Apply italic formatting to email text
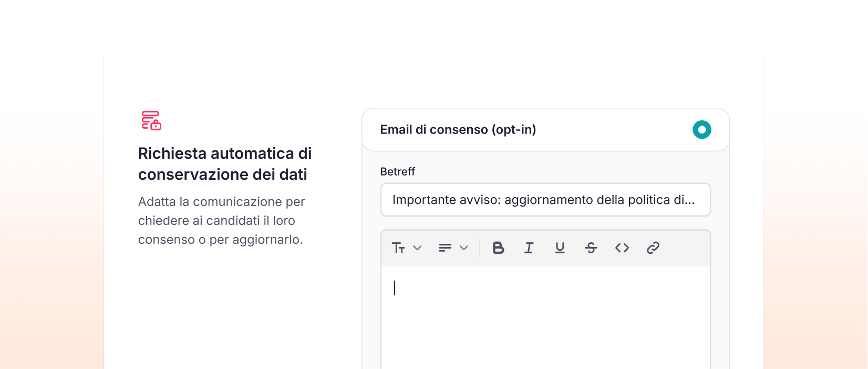The image size is (868, 369). point(529,248)
